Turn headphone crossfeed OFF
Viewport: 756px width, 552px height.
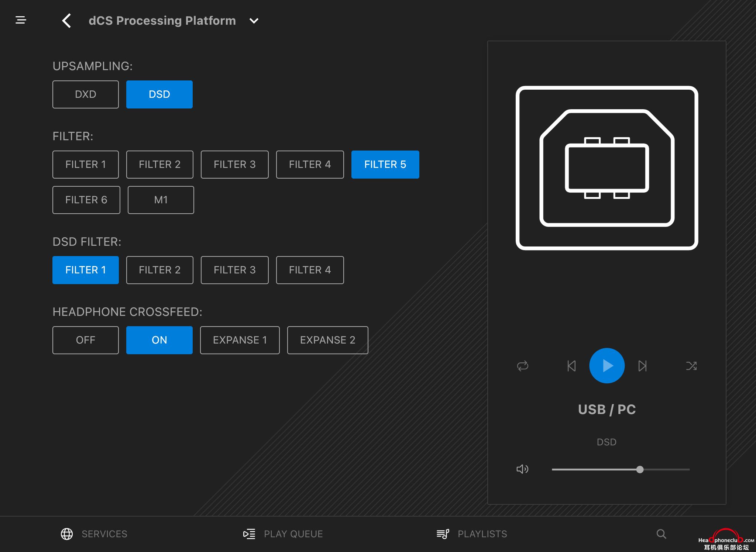pyautogui.click(x=86, y=340)
